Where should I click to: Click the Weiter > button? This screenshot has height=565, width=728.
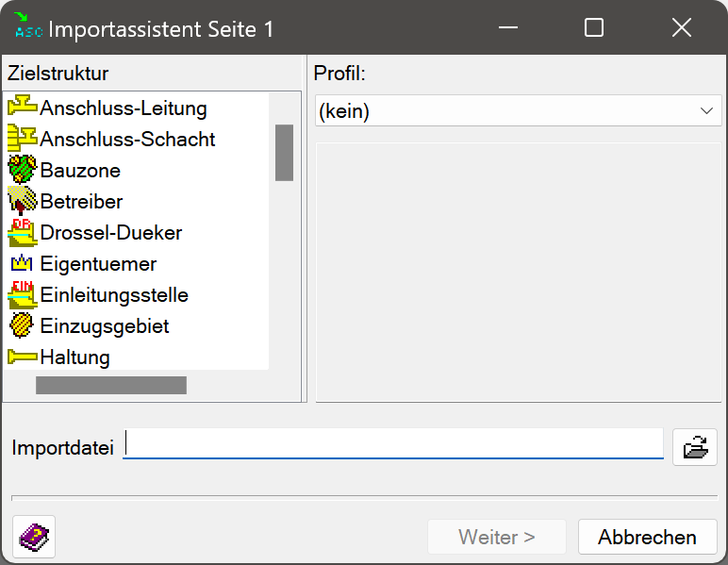496,537
